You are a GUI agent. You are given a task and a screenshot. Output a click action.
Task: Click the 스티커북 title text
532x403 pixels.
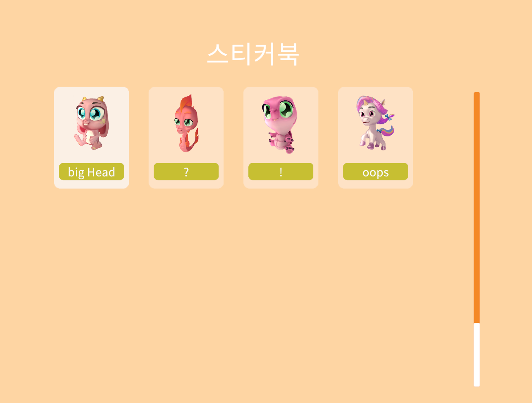point(253,54)
